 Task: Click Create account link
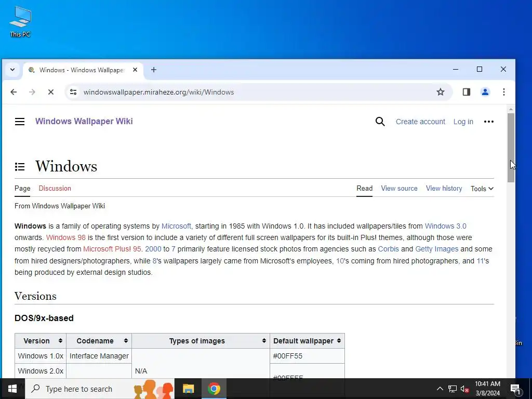click(x=420, y=122)
